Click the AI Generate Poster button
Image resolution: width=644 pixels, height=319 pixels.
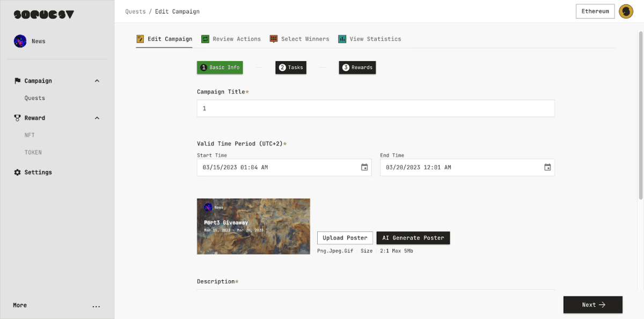[x=413, y=238]
